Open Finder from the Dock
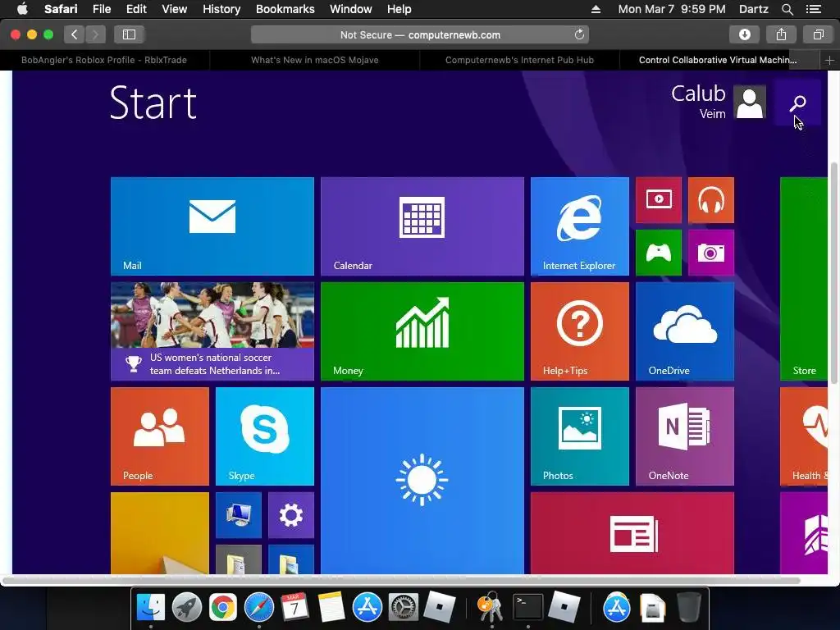 [x=151, y=608]
